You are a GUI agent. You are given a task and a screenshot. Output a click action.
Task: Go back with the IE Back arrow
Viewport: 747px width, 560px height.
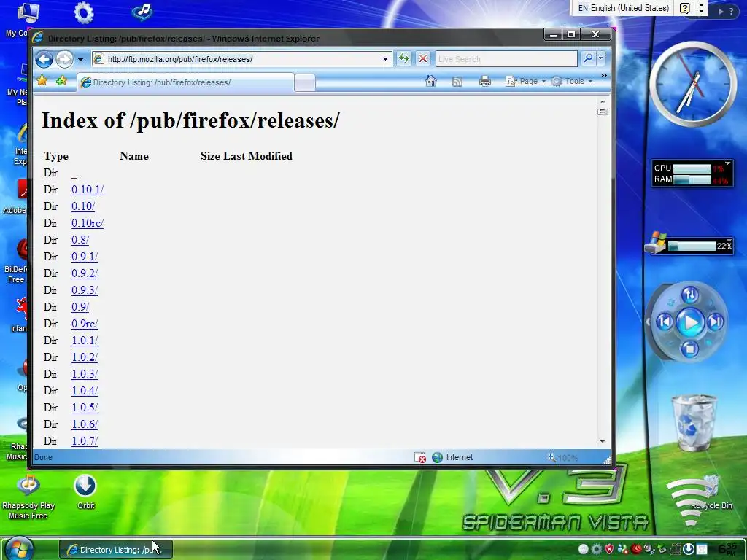(44, 59)
